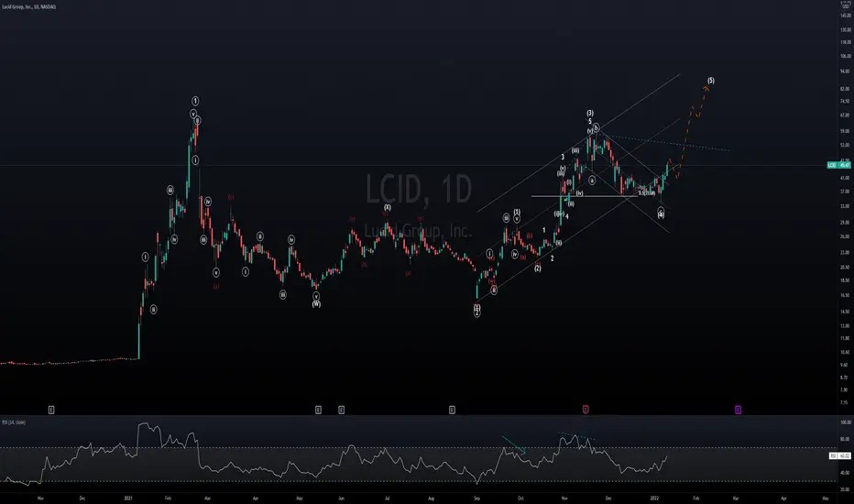This screenshot has width=854, height=504.
Task: Click the 106.00 price axis label
Action: coord(845,56)
